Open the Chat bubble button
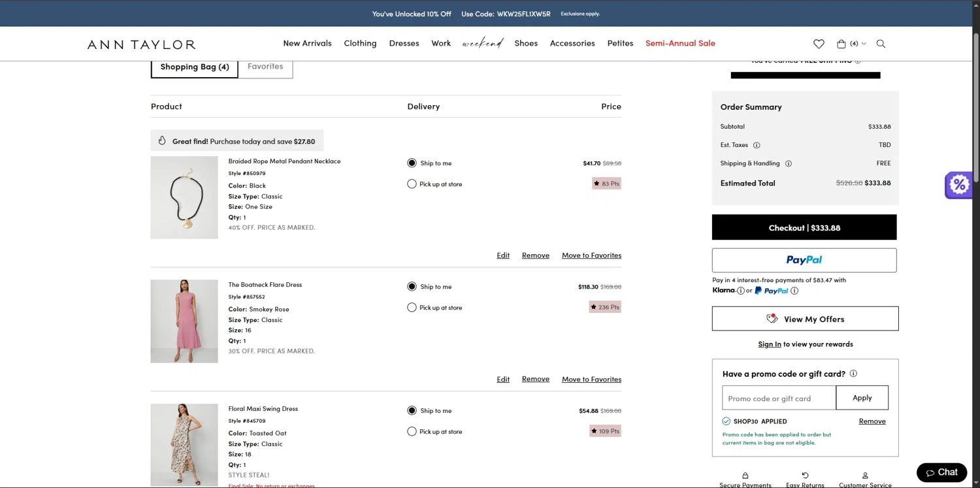980x488 pixels. (x=941, y=472)
